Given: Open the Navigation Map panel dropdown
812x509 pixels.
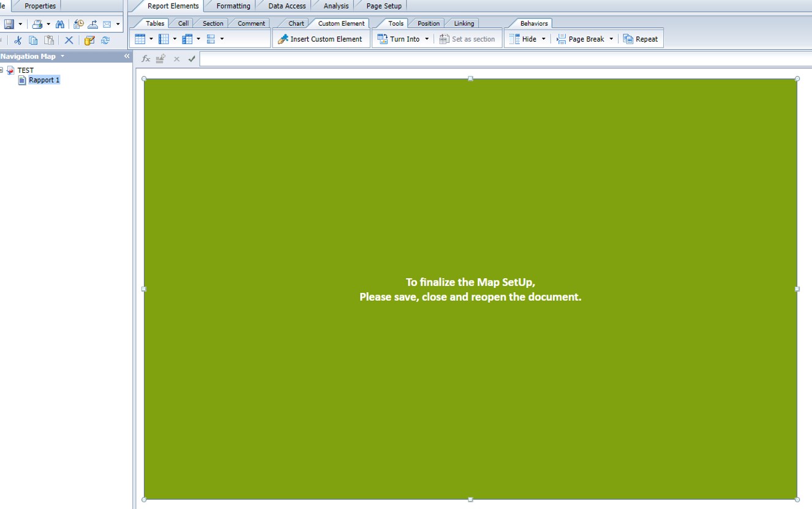Looking at the screenshot, I should pyautogui.click(x=62, y=56).
